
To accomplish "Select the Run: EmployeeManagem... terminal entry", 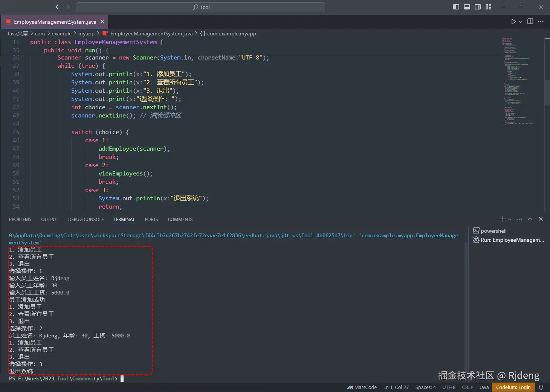I will tap(509, 240).
